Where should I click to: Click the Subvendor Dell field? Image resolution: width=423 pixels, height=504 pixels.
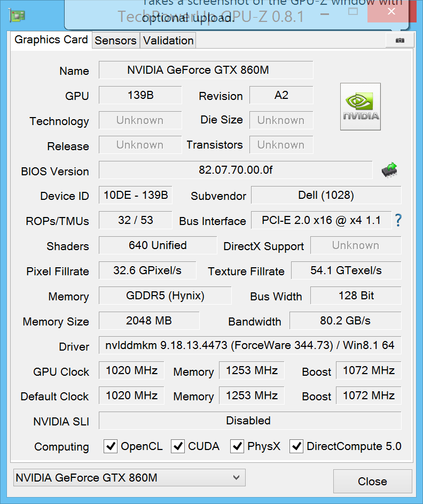point(326,195)
